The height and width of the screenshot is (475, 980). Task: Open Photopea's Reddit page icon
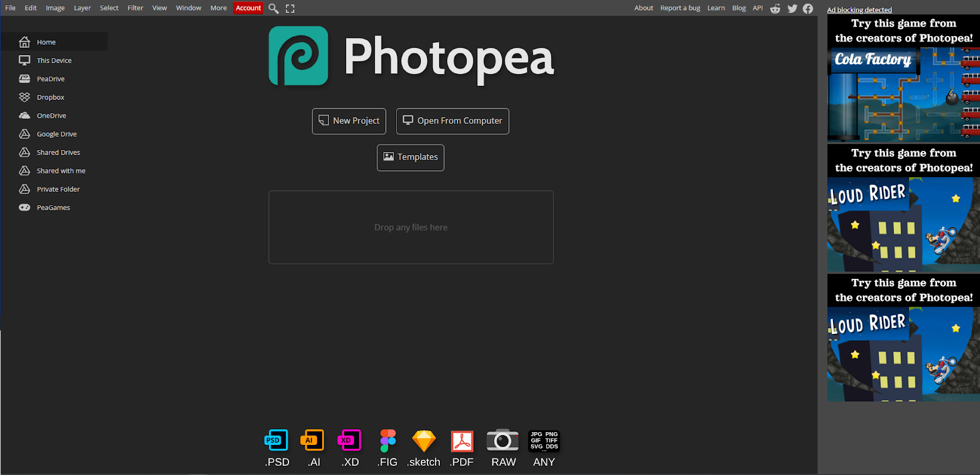(775, 9)
